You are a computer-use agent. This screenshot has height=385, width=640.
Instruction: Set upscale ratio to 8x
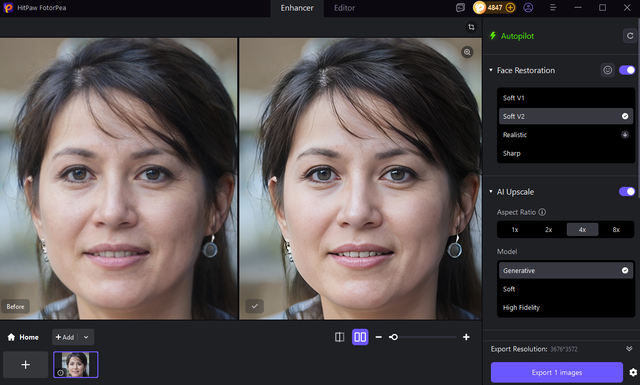(616, 229)
